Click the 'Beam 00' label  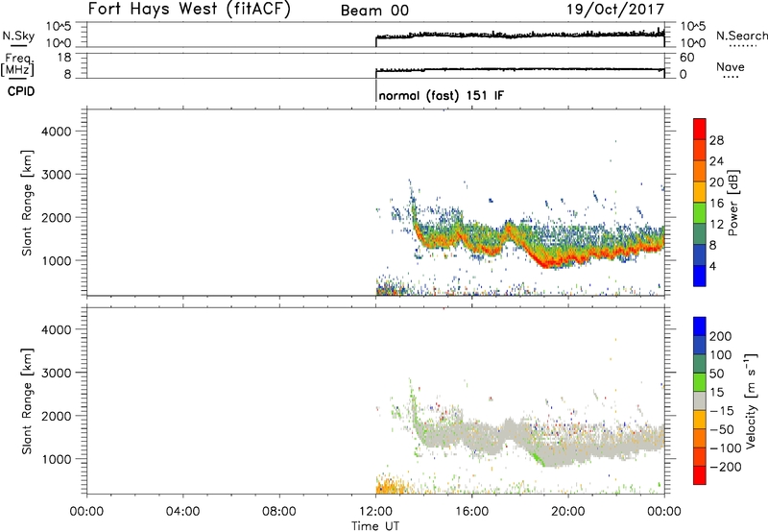374,11
